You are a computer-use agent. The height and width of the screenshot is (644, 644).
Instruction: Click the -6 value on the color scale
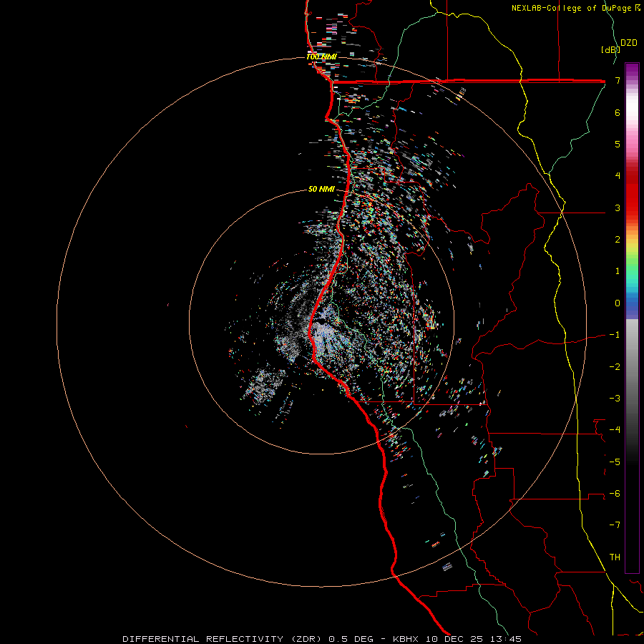[x=615, y=494]
